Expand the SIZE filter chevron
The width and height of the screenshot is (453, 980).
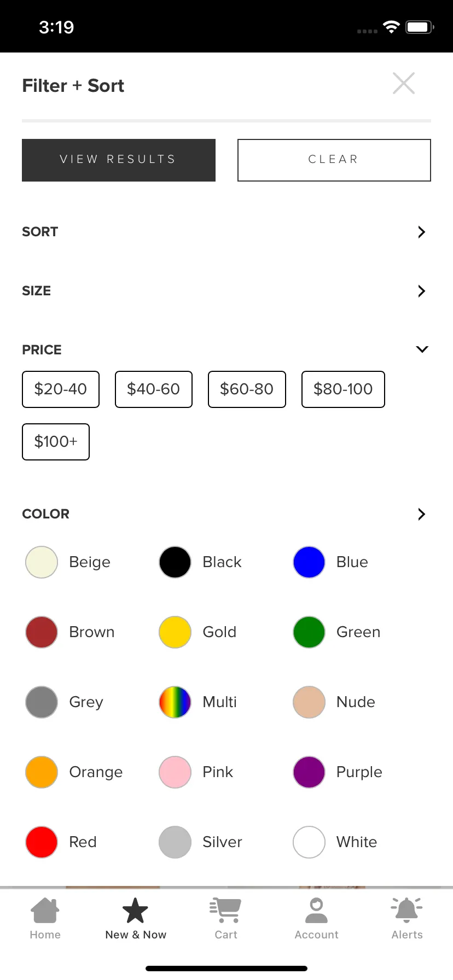coord(421,291)
